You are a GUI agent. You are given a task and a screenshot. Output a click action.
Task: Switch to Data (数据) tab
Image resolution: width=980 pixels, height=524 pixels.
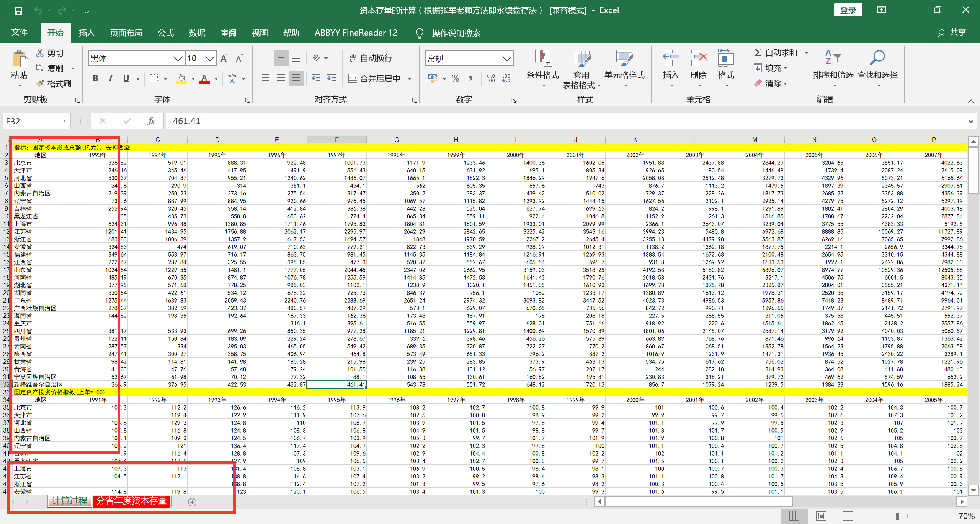[x=197, y=33]
